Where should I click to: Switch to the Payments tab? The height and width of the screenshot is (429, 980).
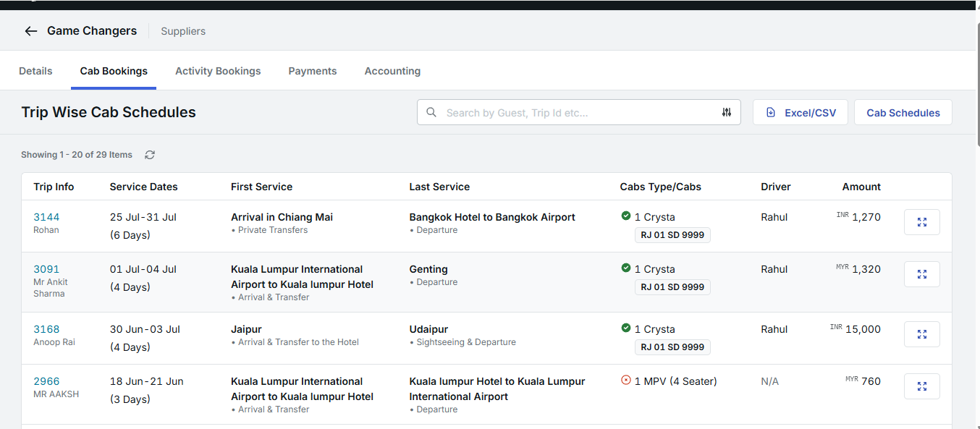(312, 70)
